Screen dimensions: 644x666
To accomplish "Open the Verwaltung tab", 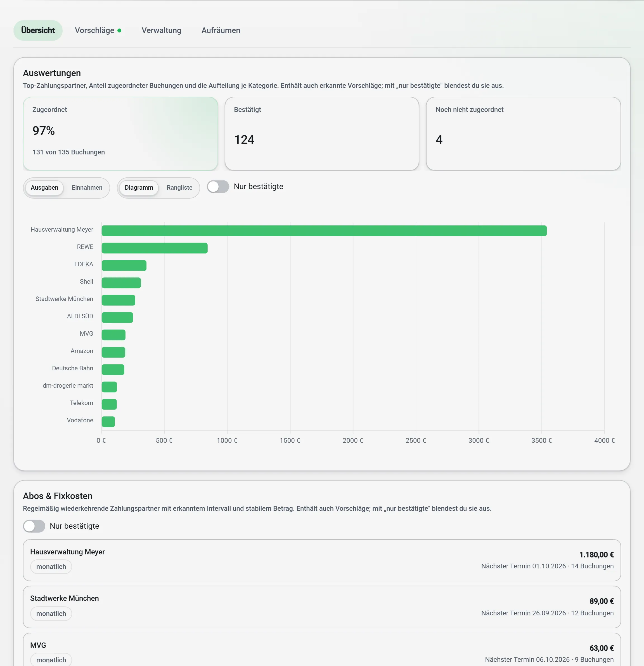I will [161, 30].
